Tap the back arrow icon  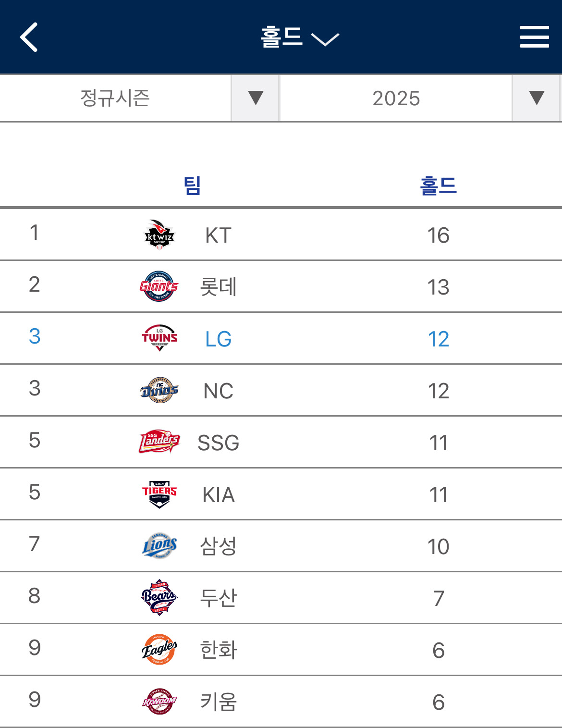(x=29, y=37)
